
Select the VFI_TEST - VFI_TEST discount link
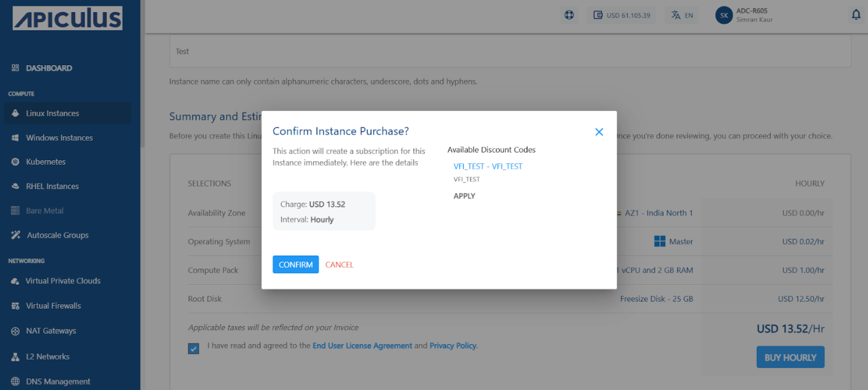(x=488, y=167)
